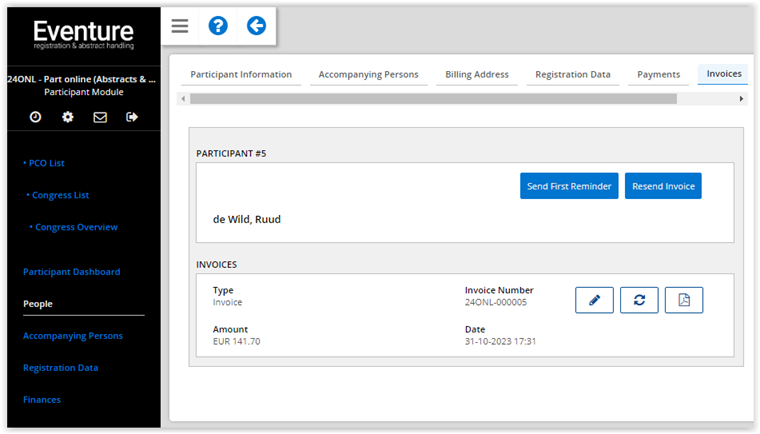Click participant name de Wild, Ruud
Viewport: 760px width, 434px height.
pos(247,220)
